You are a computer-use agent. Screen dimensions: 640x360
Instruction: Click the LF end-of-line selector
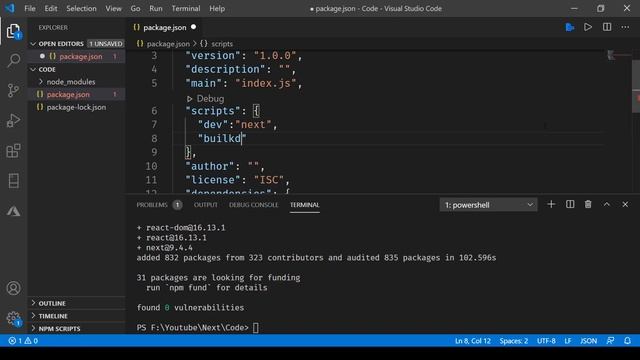tap(567, 340)
